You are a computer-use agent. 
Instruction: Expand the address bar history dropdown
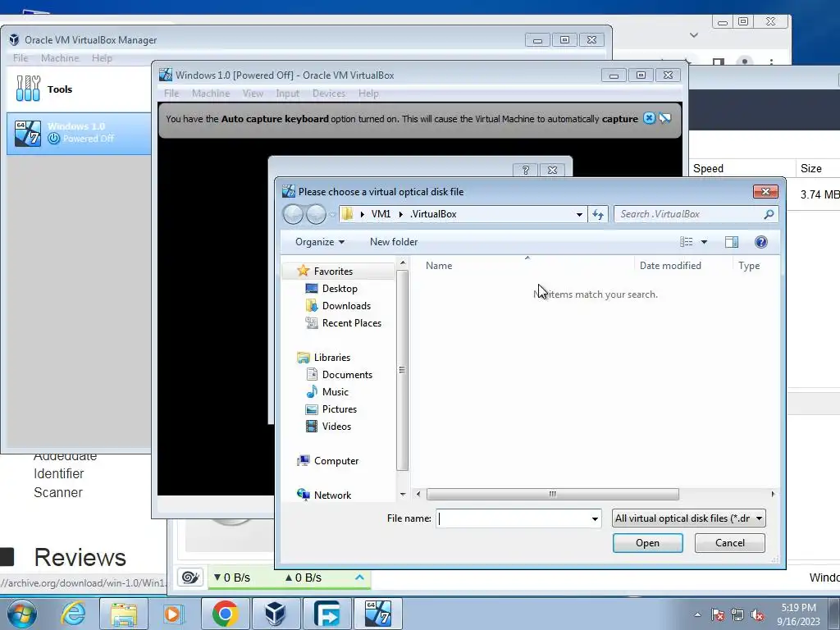click(579, 214)
